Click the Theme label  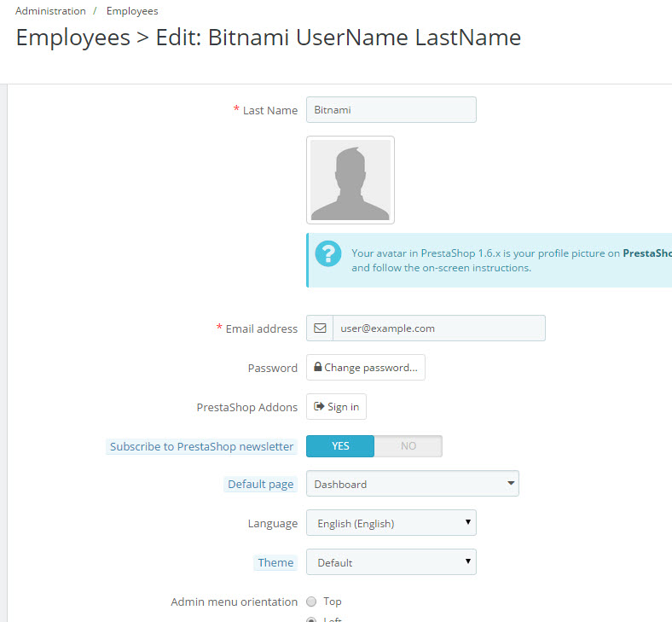(x=275, y=562)
